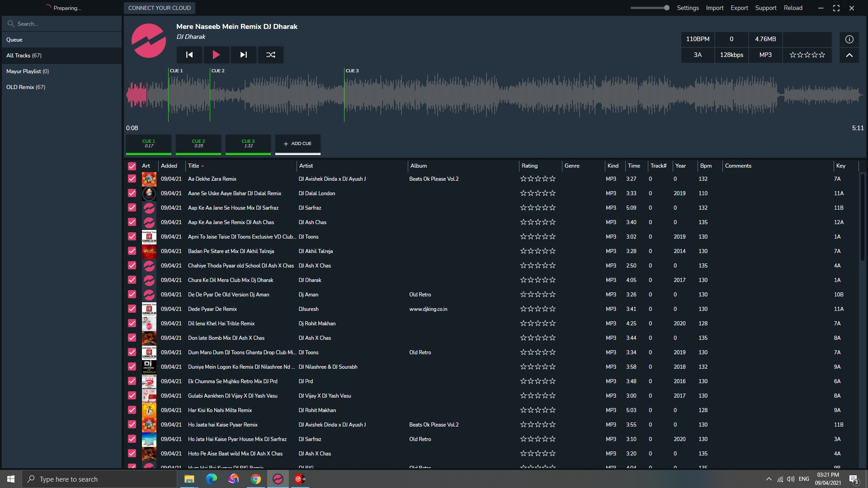
Task: Open the track info icon
Action: 849,39
